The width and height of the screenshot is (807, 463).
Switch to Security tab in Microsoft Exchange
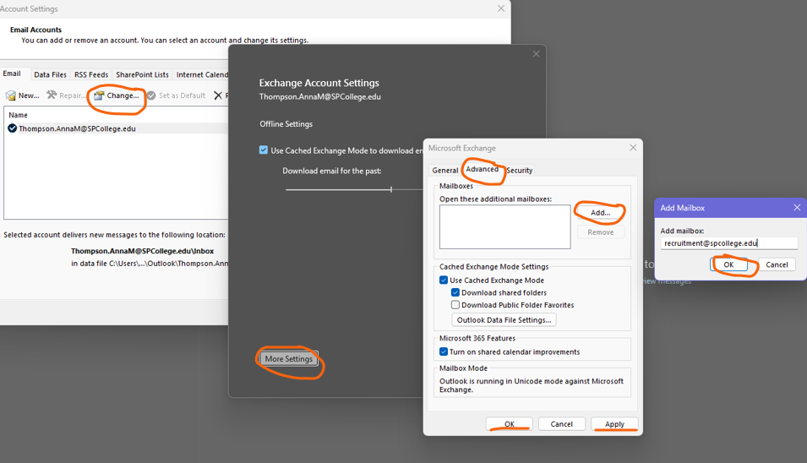click(519, 170)
